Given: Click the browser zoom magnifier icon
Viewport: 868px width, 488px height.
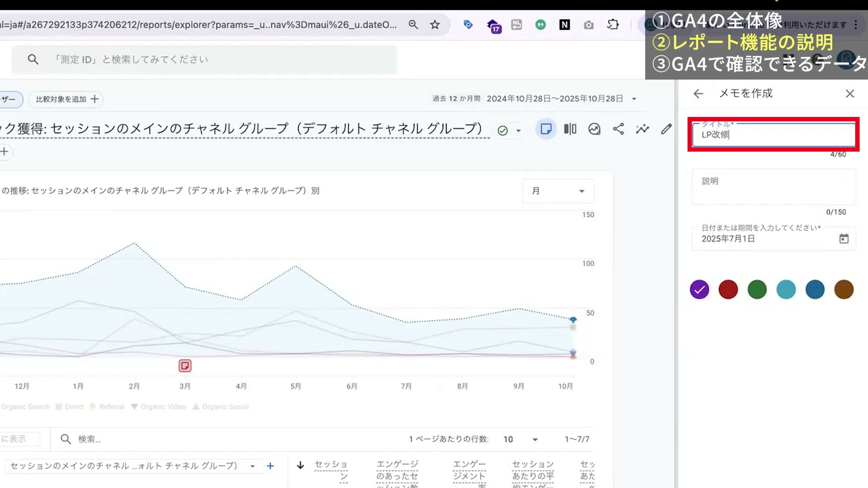Looking at the screenshot, I should [x=413, y=24].
